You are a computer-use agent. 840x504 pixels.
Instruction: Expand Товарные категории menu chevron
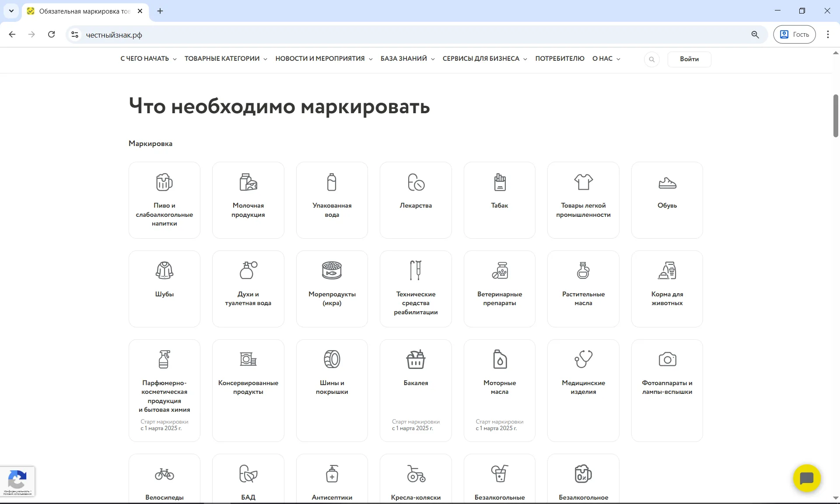(x=265, y=59)
